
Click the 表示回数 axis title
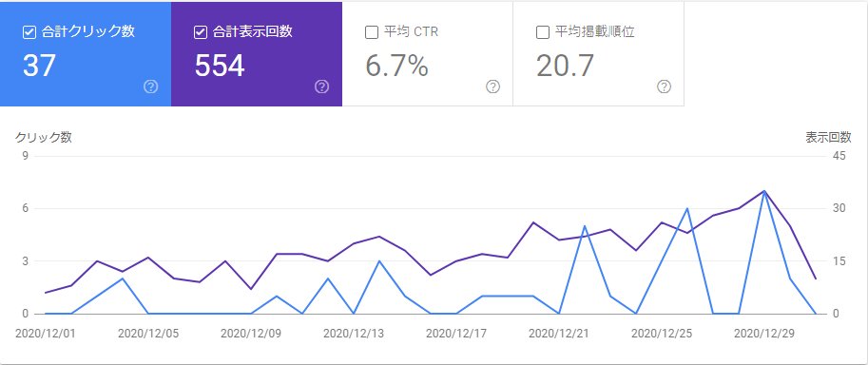pyautogui.click(x=828, y=138)
